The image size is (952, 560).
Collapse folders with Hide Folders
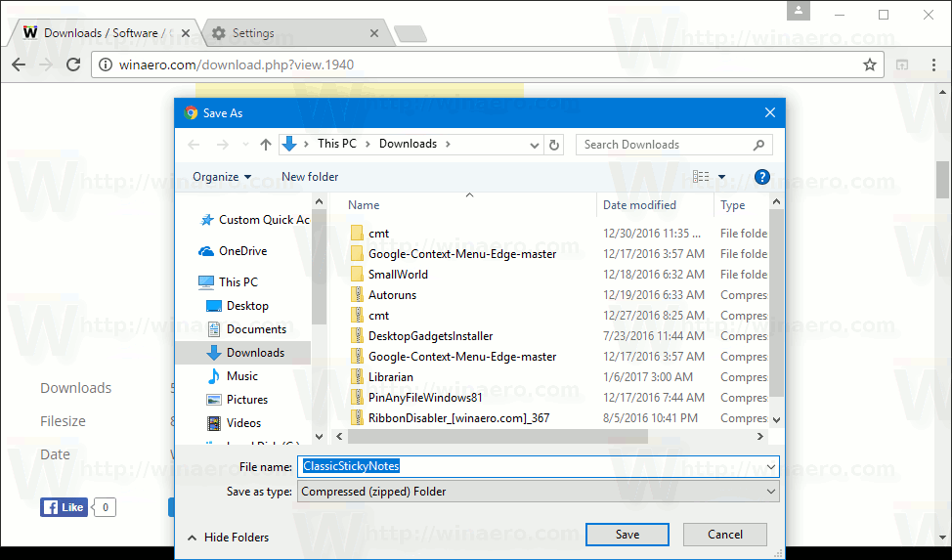(229, 538)
